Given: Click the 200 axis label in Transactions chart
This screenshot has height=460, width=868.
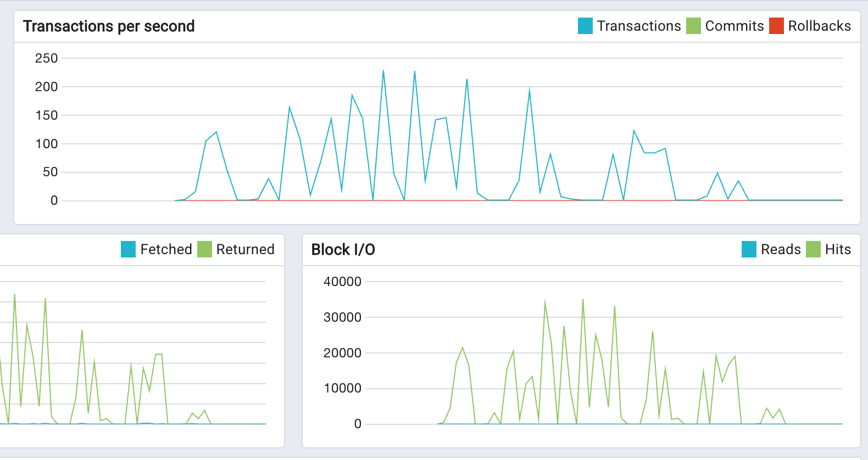Looking at the screenshot, I should pyautogui.click(x=46, y=87).
